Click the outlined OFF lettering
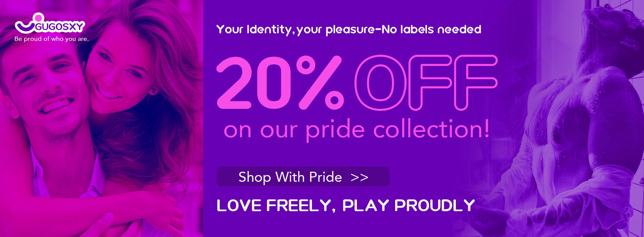Image resolution: width=644 pixels, height=237 pixels. point(426,83)
